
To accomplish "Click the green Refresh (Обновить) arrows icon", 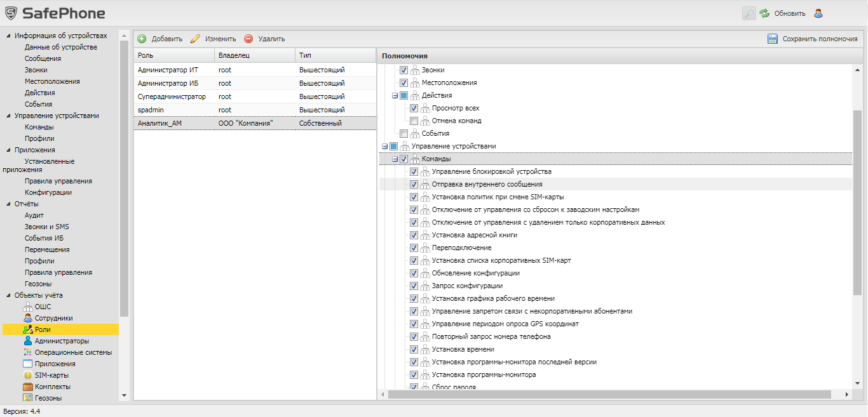I will click(x=764, y=13).
